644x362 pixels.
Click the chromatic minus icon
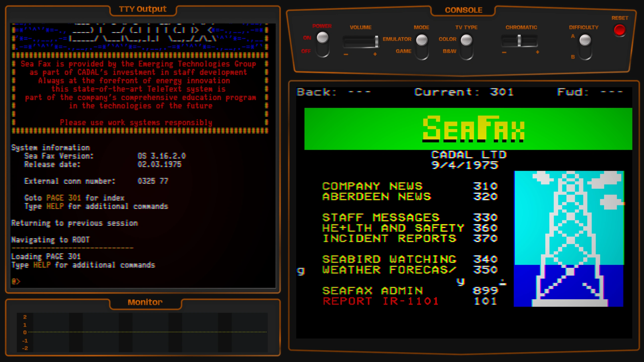click(504, 52)
